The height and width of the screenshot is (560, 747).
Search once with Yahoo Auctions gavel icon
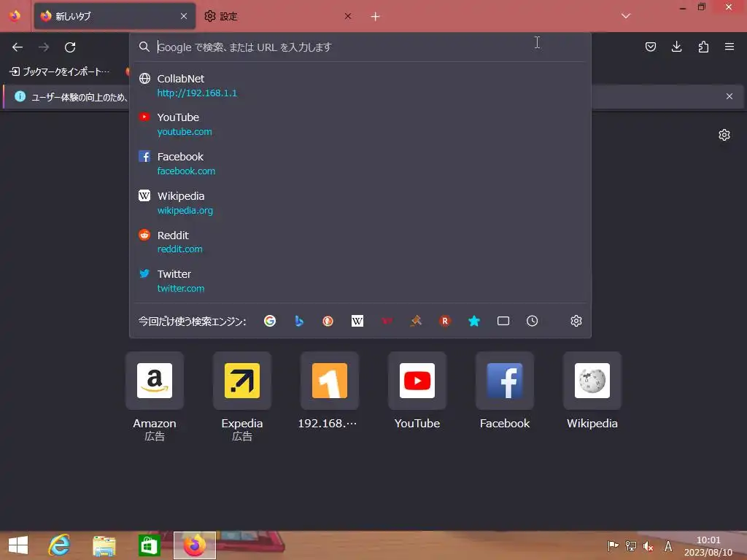[416, 321]
